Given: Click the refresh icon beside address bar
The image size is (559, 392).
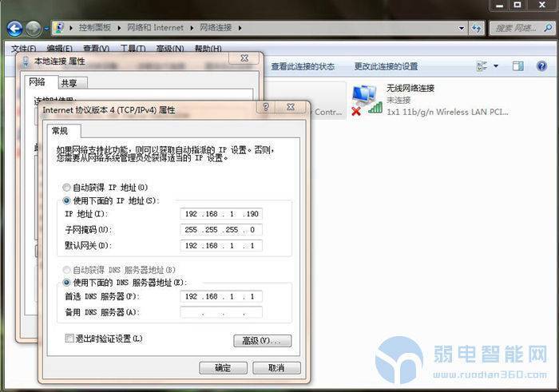Looking at the screenshot, I should pyautogui.click(x=477, y=28).
